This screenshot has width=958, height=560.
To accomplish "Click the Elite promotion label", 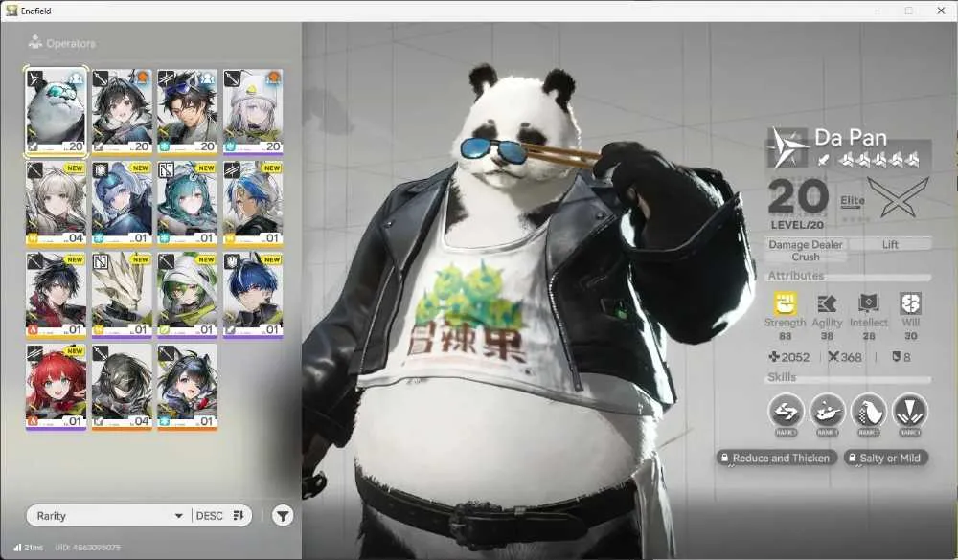I will [x=853, y=200].
